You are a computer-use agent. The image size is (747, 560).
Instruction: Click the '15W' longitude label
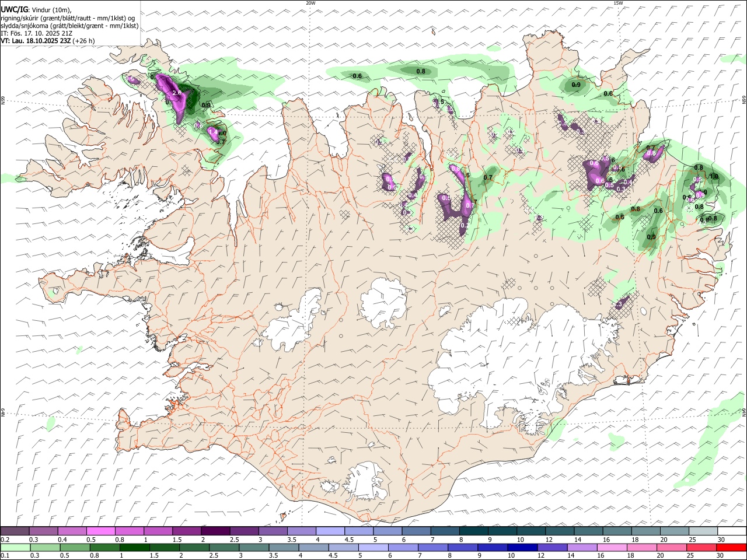pos(618,3)
